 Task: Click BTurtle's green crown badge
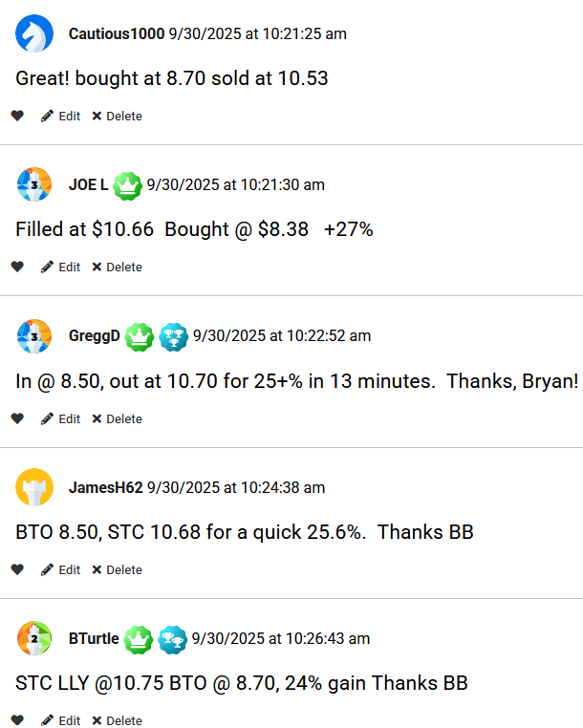(139, 638)
